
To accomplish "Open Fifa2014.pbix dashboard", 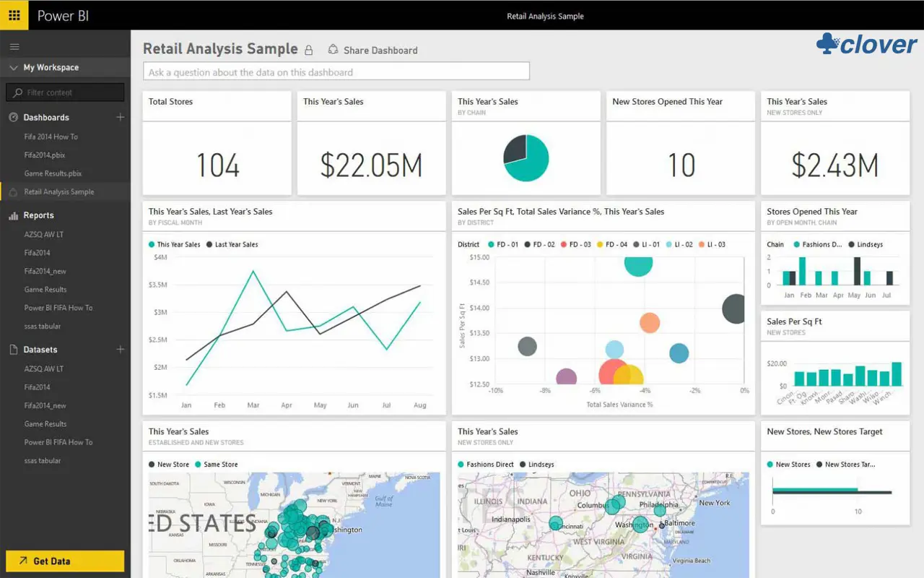I will tap(45, 155).
